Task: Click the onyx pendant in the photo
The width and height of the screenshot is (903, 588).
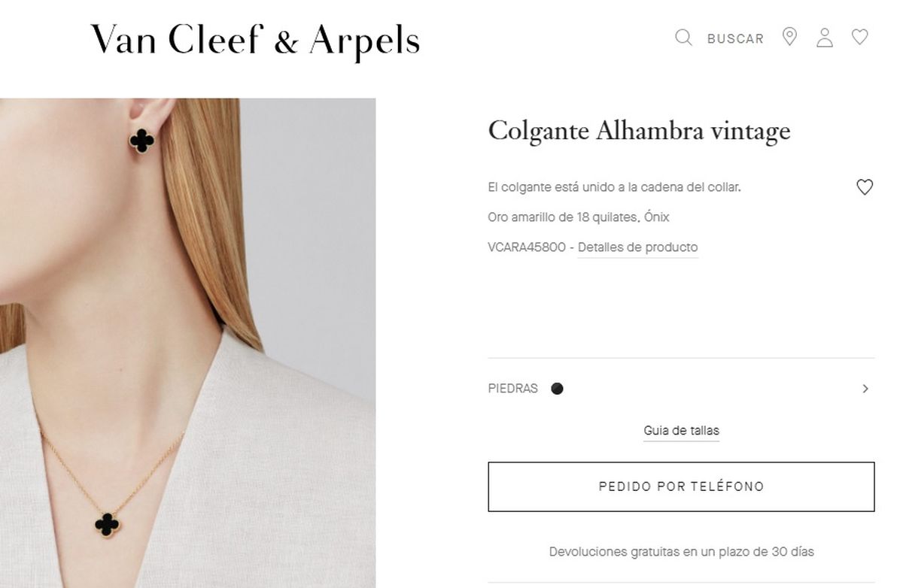Action: [108, 523]
